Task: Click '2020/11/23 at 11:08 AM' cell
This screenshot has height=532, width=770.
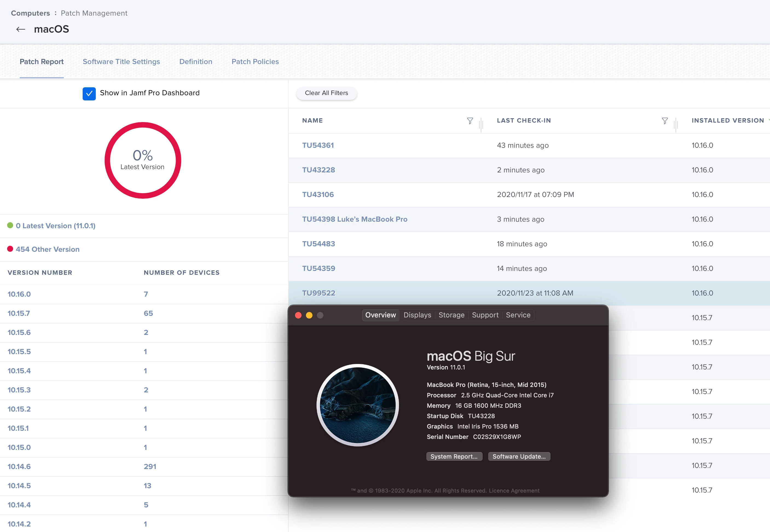Action: click(x=535, y=293)
